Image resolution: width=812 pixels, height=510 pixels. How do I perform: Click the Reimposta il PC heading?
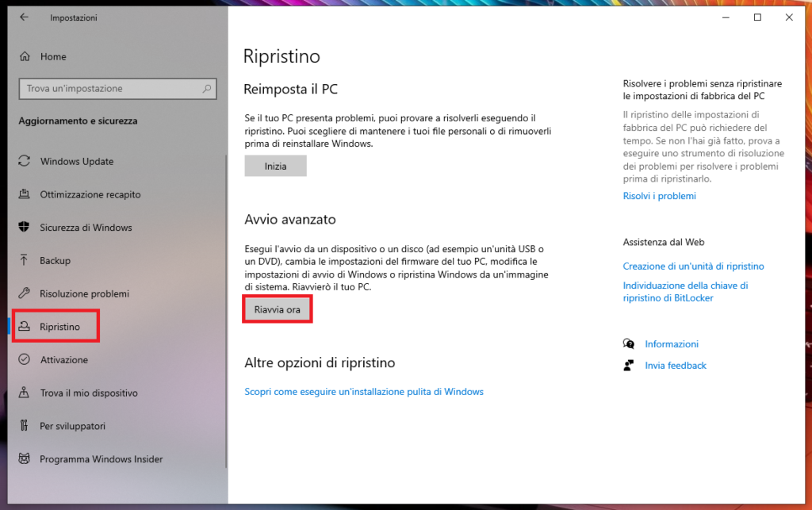tap(290, 89)
